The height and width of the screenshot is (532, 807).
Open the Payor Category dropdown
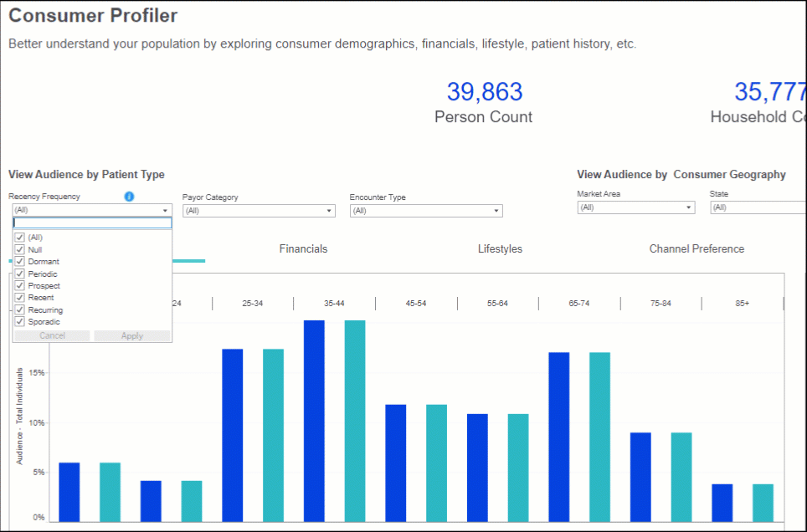258,211
